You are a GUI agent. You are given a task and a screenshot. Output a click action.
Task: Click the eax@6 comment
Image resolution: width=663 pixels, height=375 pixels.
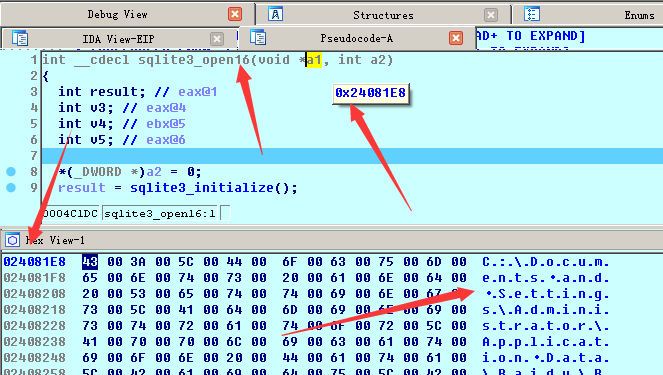click(166, 140)
